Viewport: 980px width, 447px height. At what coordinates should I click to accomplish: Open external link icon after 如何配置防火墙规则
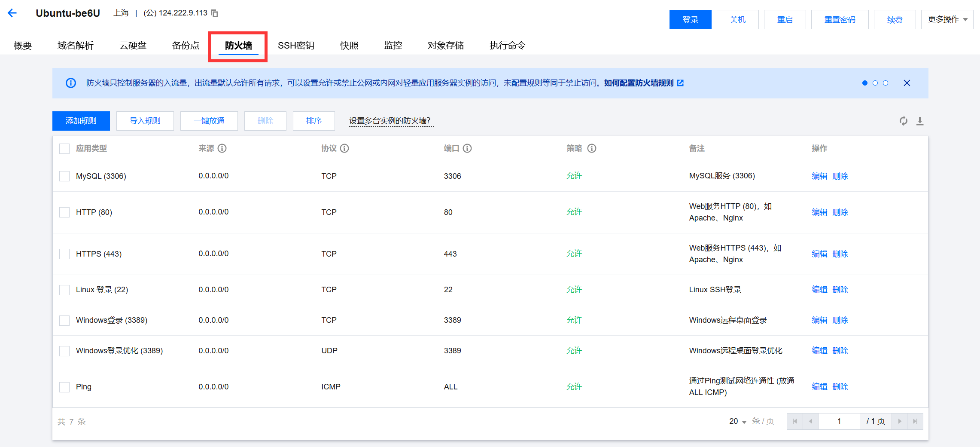coord(680,83)
